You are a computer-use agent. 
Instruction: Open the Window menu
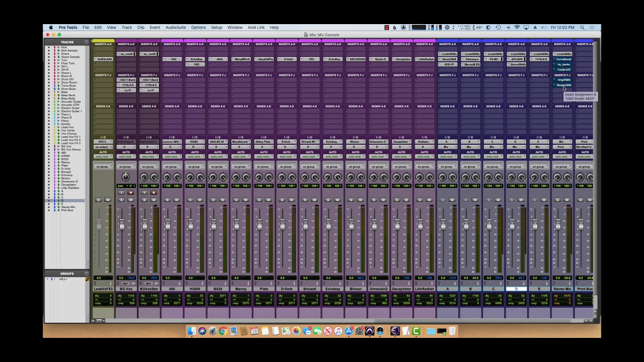[235, 28]
